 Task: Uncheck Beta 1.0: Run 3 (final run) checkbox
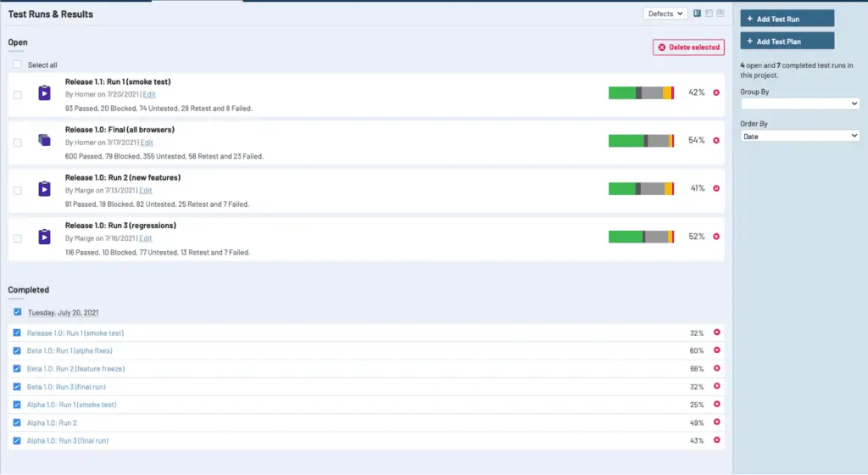pos(17,387)
